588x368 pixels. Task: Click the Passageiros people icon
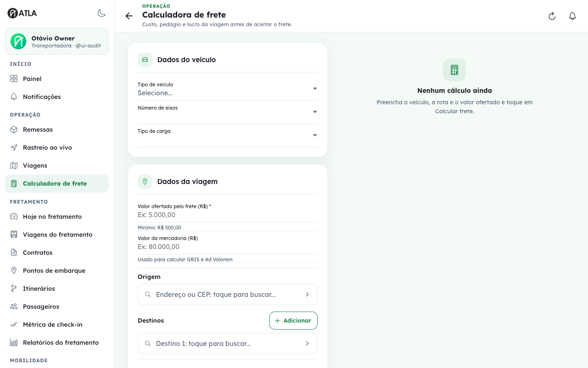(14, 307)
